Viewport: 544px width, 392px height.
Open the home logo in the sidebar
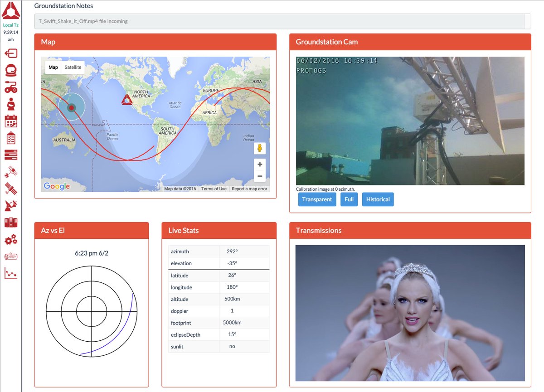[11, 10]
